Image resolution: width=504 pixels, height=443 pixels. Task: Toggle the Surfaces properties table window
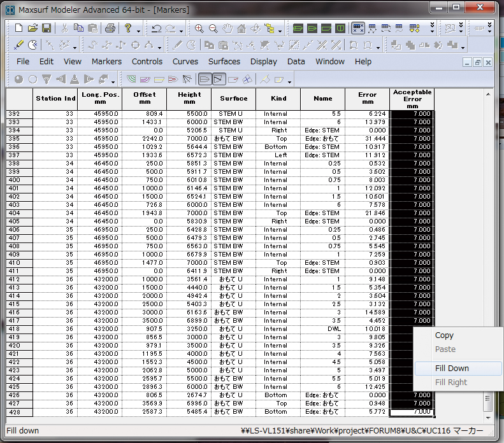385,29
